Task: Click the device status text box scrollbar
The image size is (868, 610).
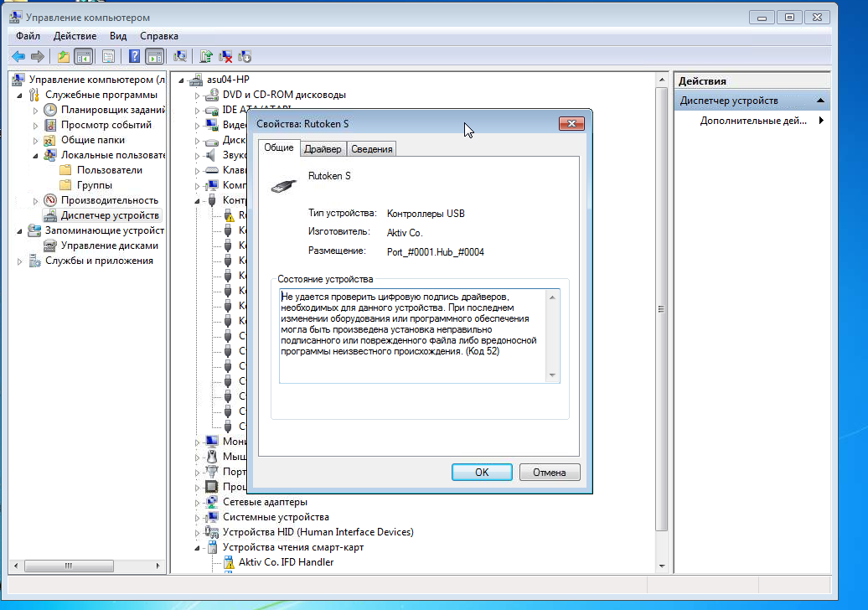Action: (x=551, y=335)
